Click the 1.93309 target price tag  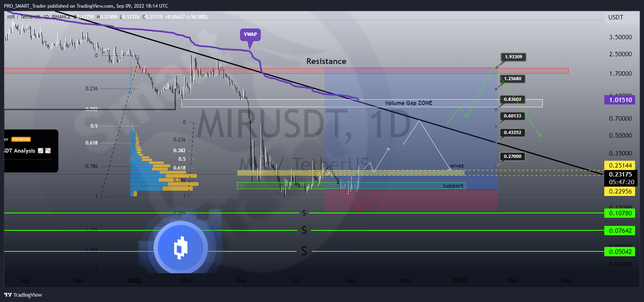pos(513,57)
